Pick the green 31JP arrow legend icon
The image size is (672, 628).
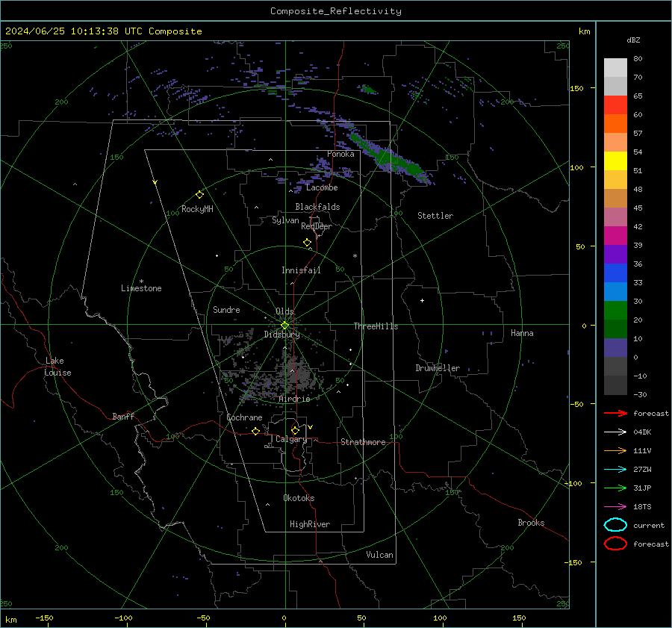coord(615,488)
